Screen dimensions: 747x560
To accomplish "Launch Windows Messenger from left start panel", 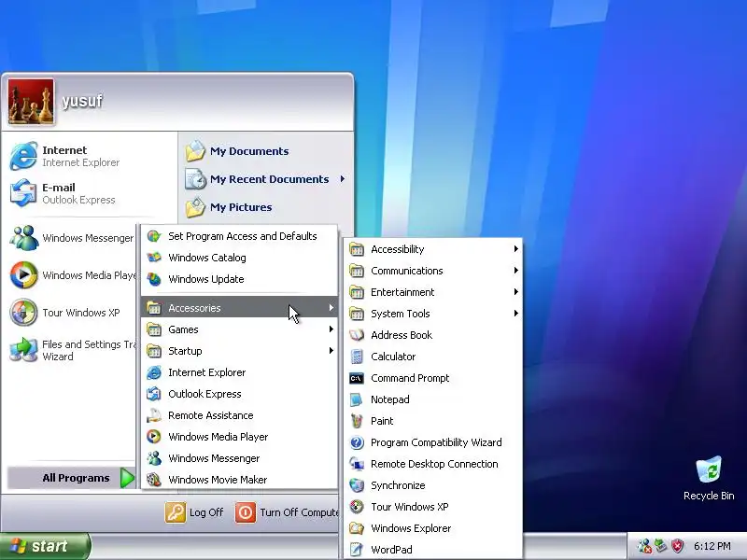I will [73, 238].
